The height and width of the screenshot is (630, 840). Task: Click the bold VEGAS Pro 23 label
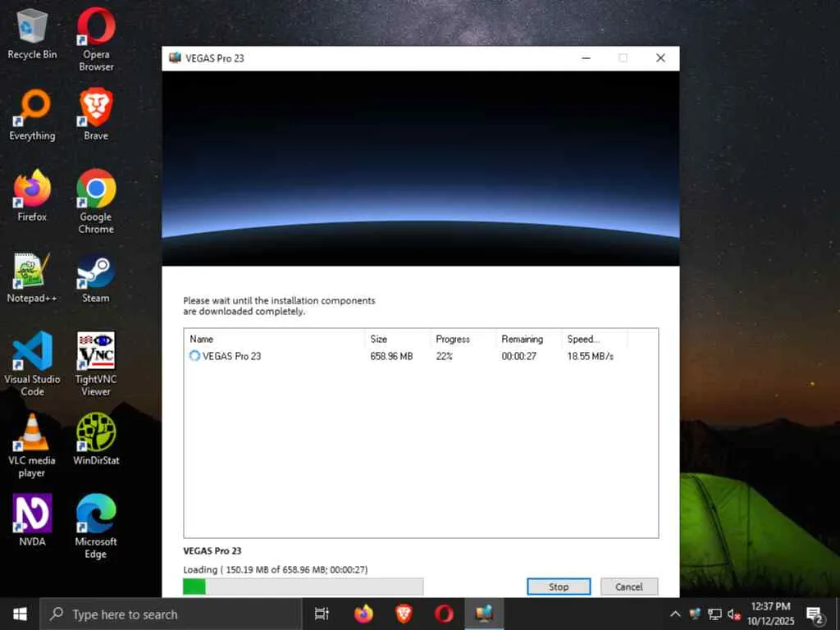[x=212, y=550]
